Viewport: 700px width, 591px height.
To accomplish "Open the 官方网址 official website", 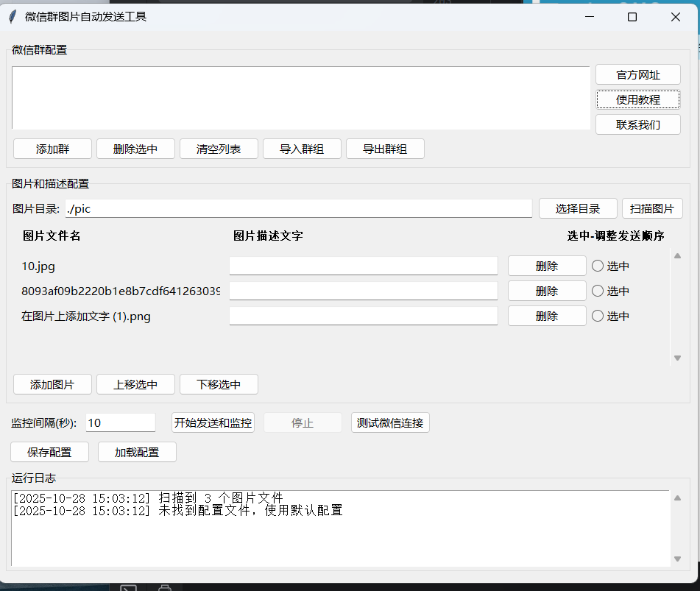I will [637, 75].
